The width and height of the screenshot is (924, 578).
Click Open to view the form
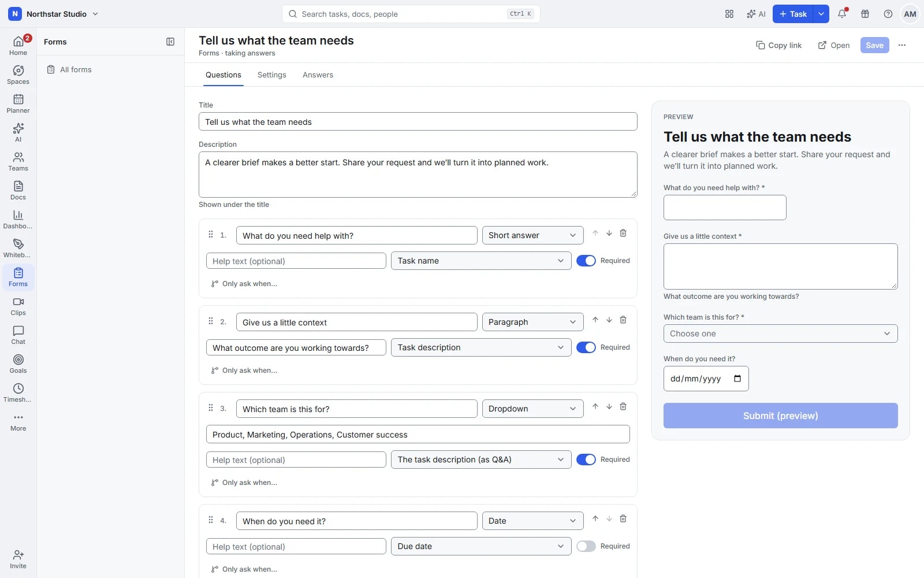(x=834, y=45)
